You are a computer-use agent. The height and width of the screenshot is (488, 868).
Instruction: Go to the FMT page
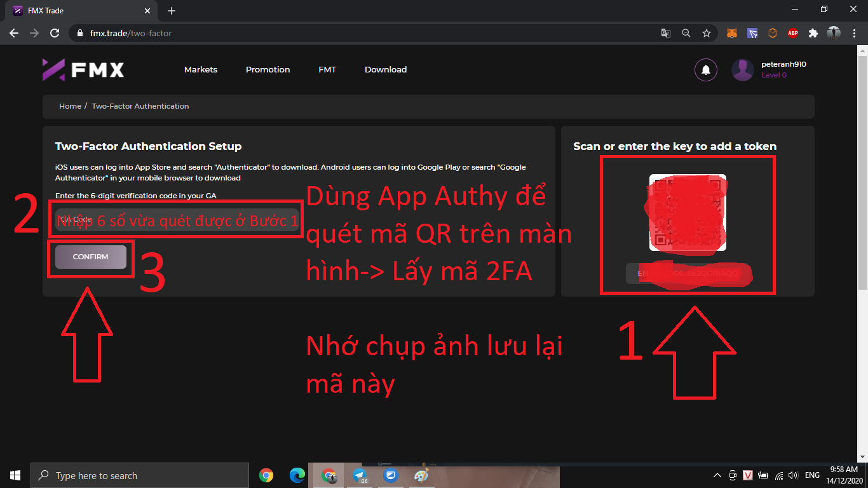327,70
